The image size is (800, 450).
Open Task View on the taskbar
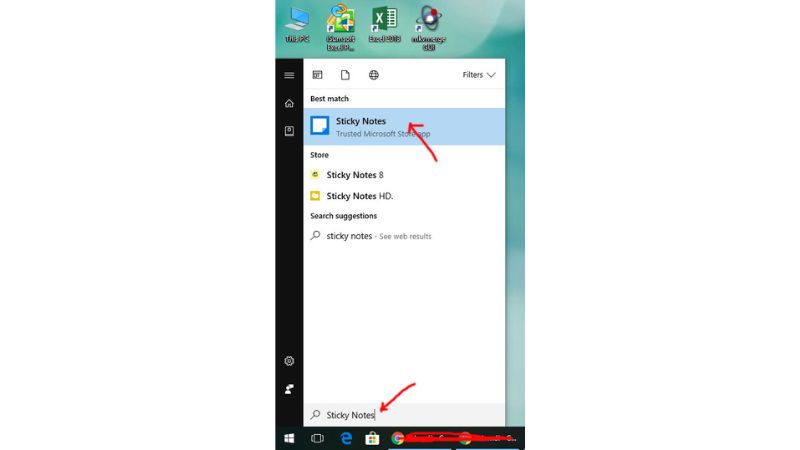pyautogui.click(x=317, y=438)
